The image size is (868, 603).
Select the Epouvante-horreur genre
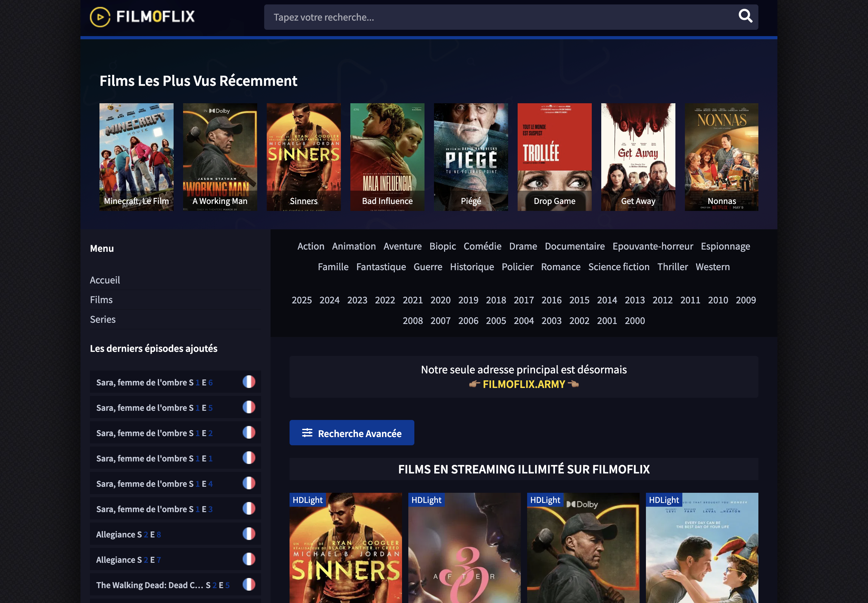pyautogui.click(x=653, y=246)
